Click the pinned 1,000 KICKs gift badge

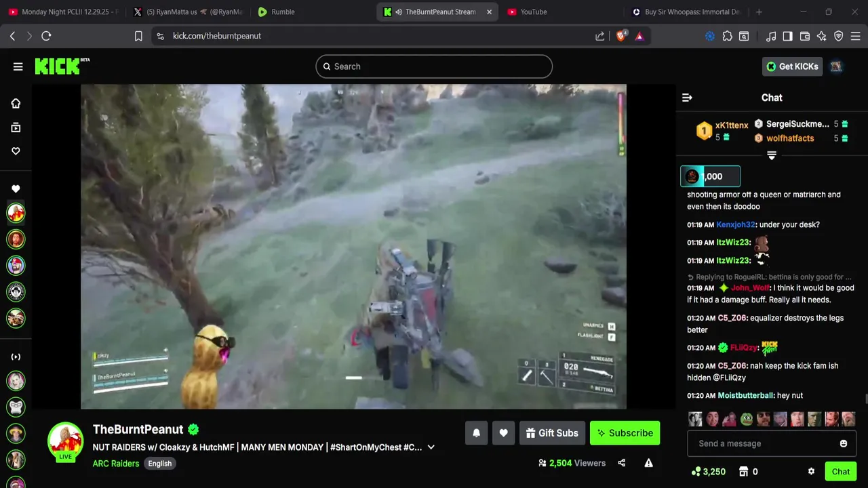(x=710, y=176)
